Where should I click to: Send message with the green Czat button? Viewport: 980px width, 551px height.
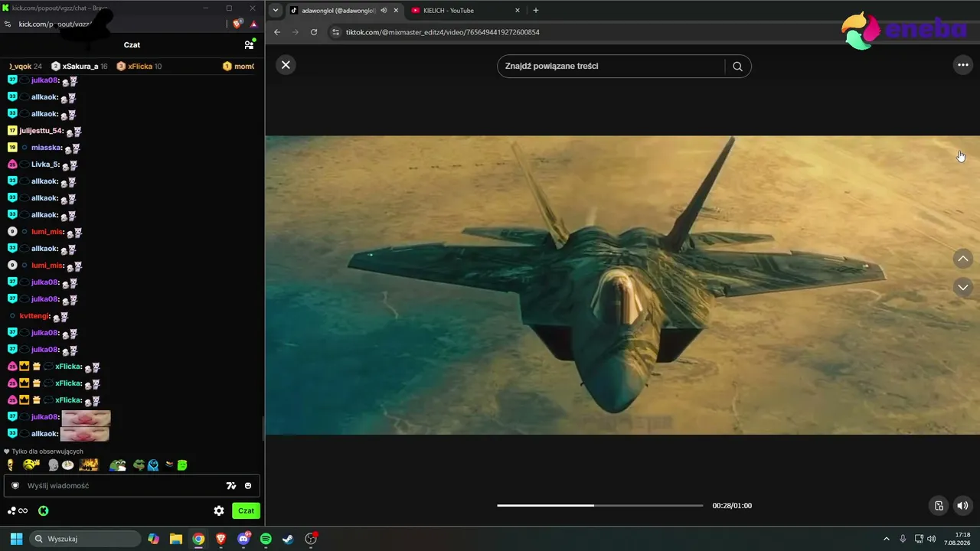pyautogui.click(x=246, y=510)
